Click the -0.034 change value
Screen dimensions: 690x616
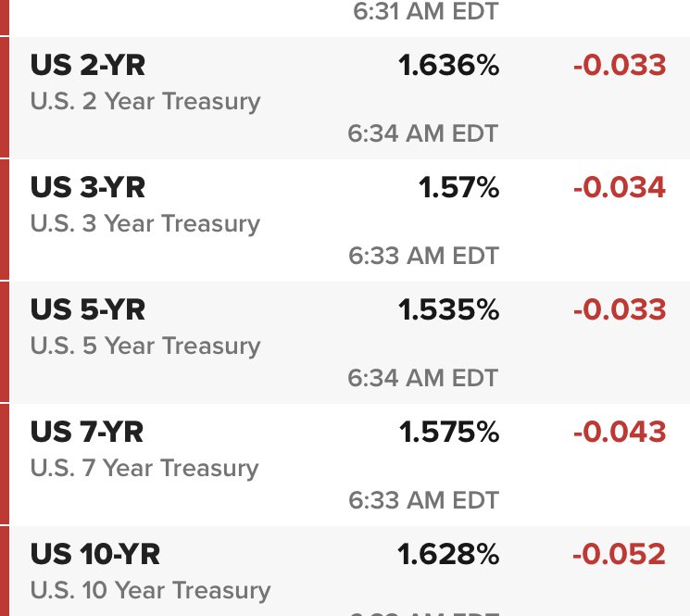click(620, 187)
